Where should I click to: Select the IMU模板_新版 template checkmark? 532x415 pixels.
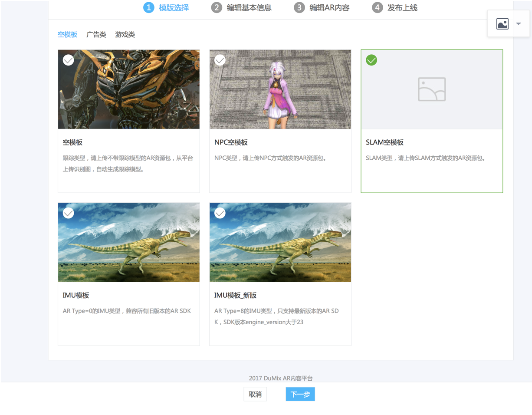(220, 213)
